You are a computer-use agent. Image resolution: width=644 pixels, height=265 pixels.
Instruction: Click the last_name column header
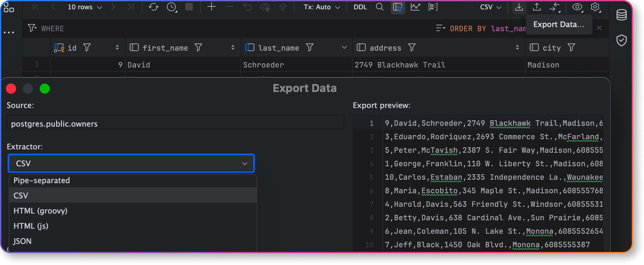point(279,48)
